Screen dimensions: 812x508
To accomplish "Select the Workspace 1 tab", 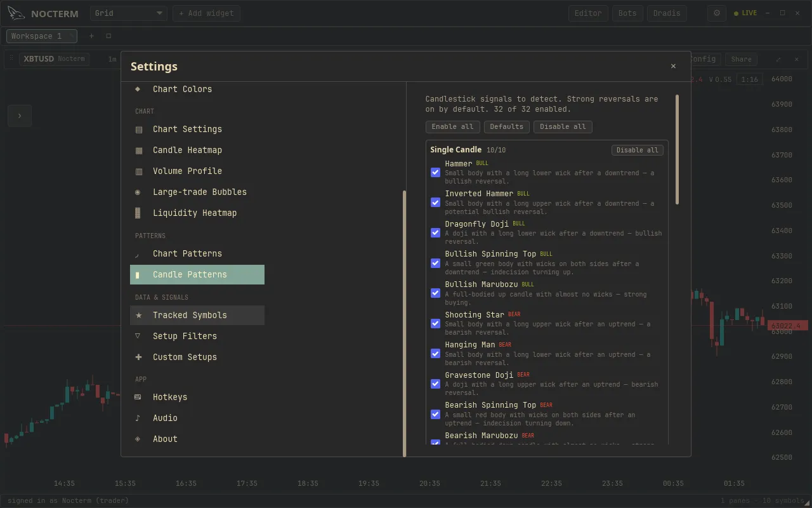I will 42,36.
